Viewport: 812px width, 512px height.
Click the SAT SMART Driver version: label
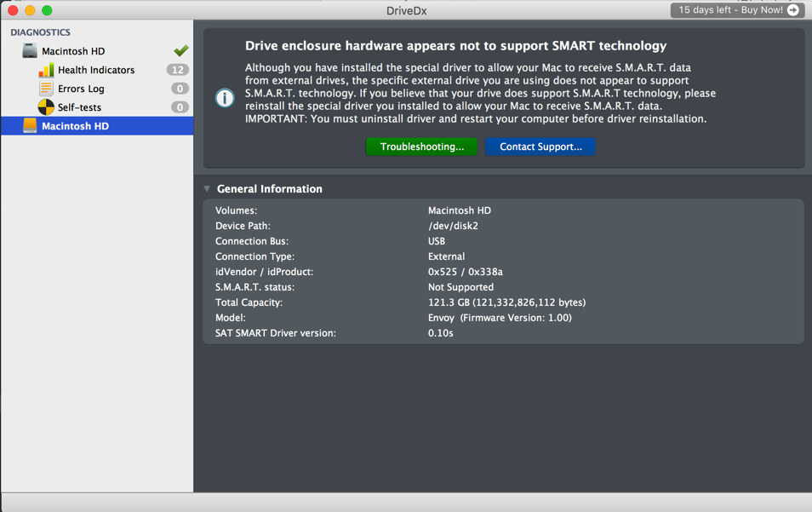point(276,333)
